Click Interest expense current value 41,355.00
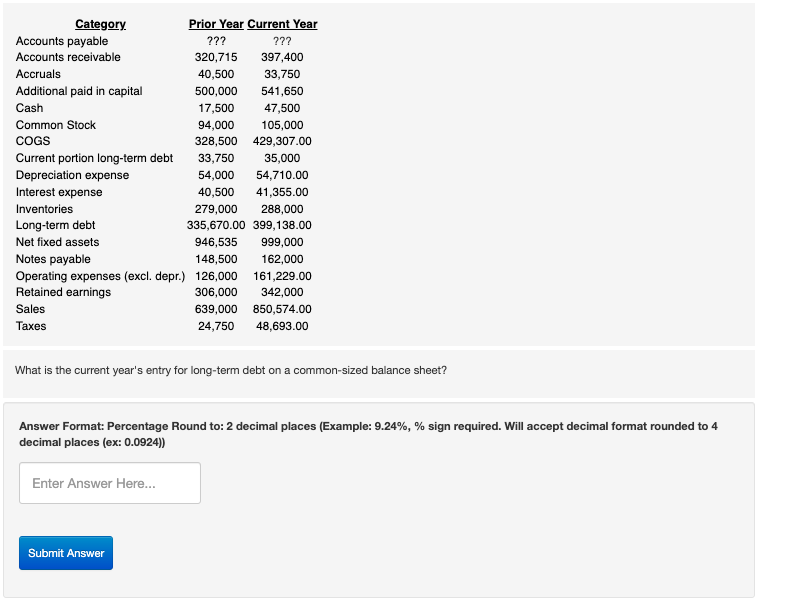This screenshot has width=790, height=610. [x=282, y=192]
